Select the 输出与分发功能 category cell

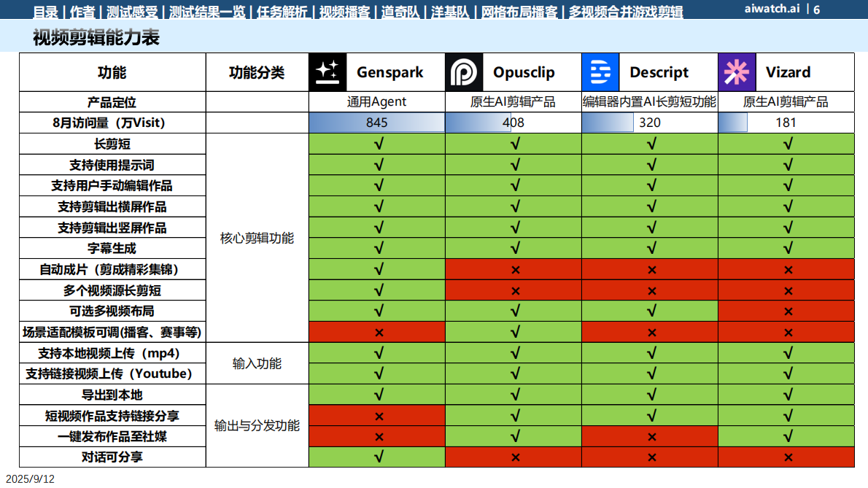(257, 426)
